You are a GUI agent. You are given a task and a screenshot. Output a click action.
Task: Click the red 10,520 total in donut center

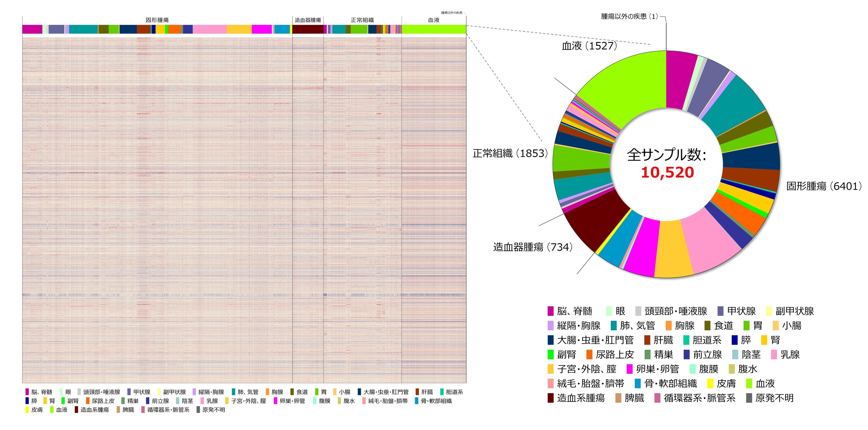[667, 172]
